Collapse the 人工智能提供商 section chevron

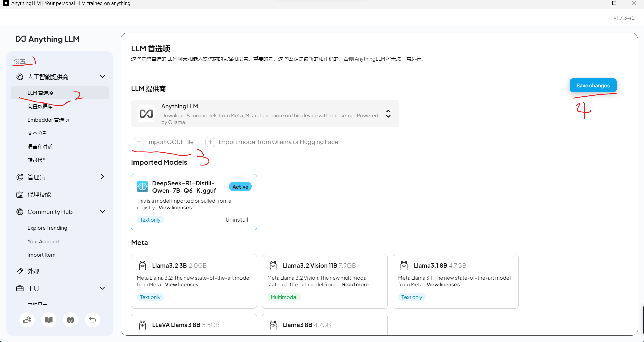coord(102,77)
